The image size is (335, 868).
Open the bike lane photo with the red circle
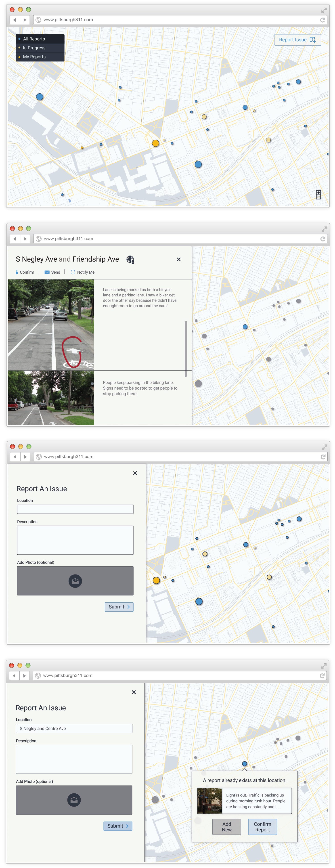click(x=51, y=325)
